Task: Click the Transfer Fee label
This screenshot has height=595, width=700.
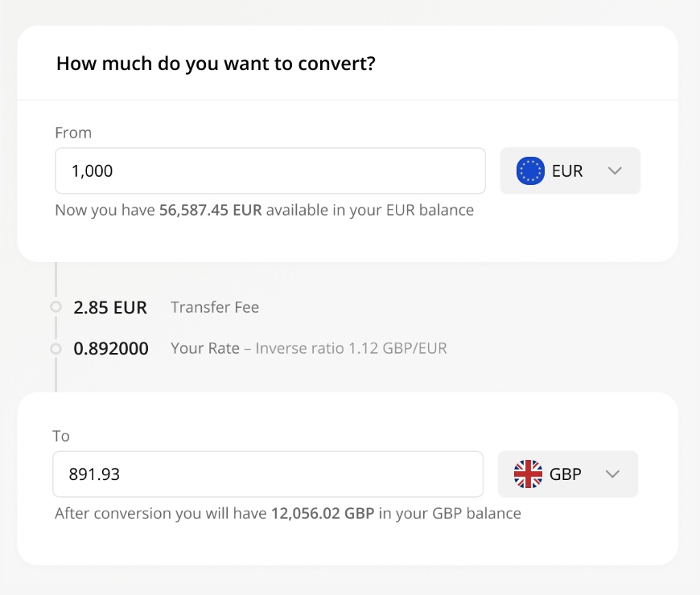Action: [x=215, y=307]
